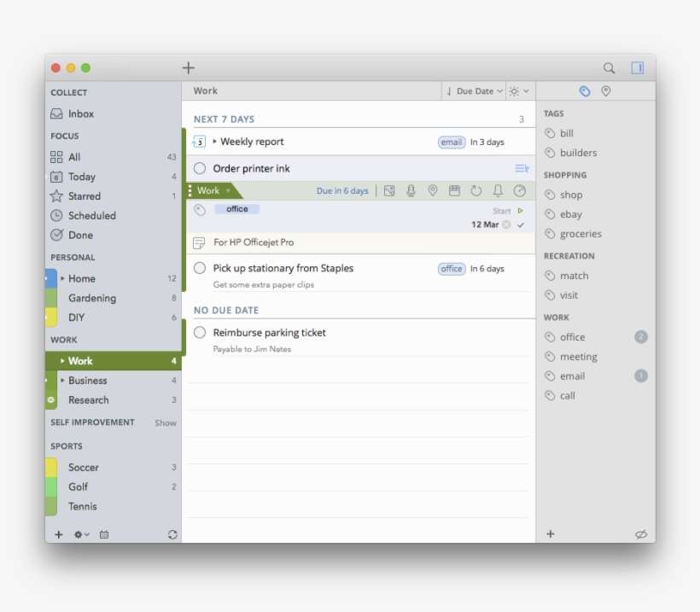Toggle the right sidebar panel icon
Viewport: 700px width, 612px height.
637,68
